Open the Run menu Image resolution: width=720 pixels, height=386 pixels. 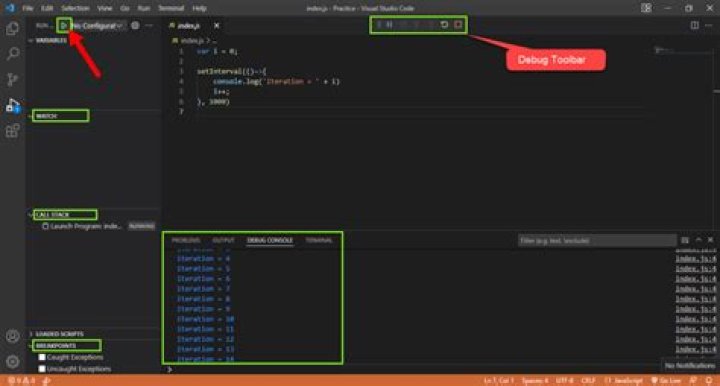144,8
